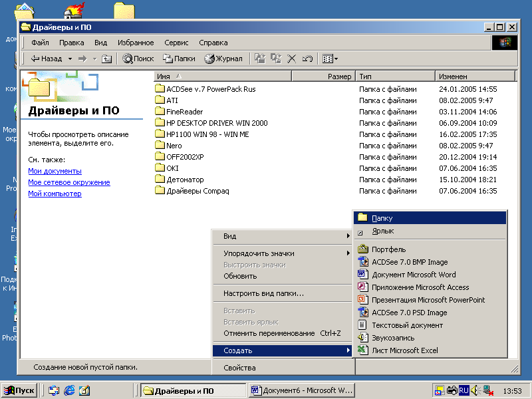Create new Текстовый документ
This screenshot has height=399, width=532.
(x=430, y=325)
